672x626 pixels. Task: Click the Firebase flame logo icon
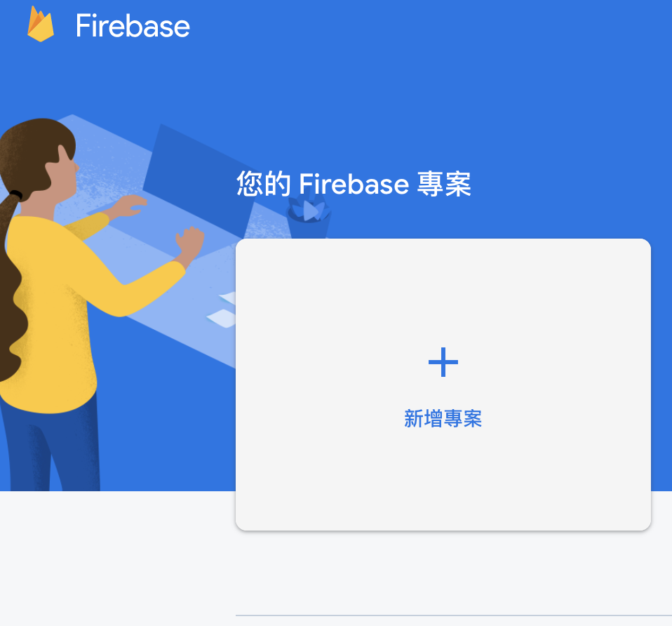click(x=41, y=24)
